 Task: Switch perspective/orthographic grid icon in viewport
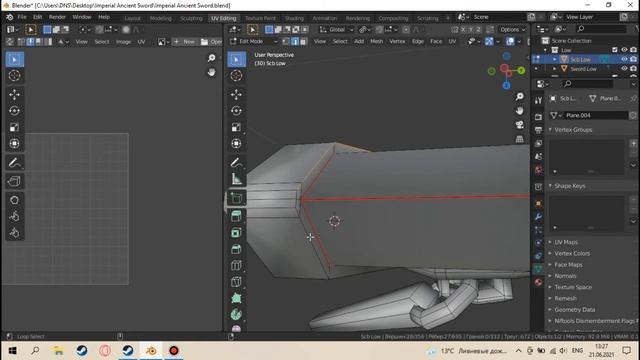click(x=520, y=139)
